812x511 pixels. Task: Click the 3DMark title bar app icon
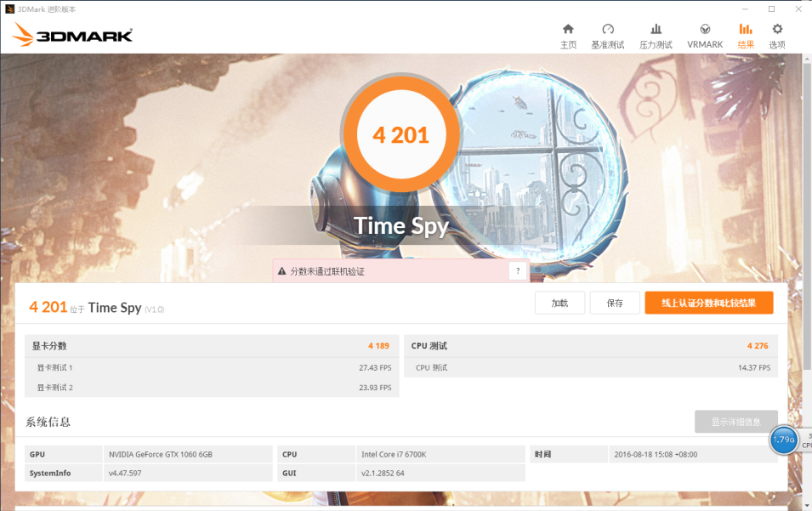coord(9,9)
